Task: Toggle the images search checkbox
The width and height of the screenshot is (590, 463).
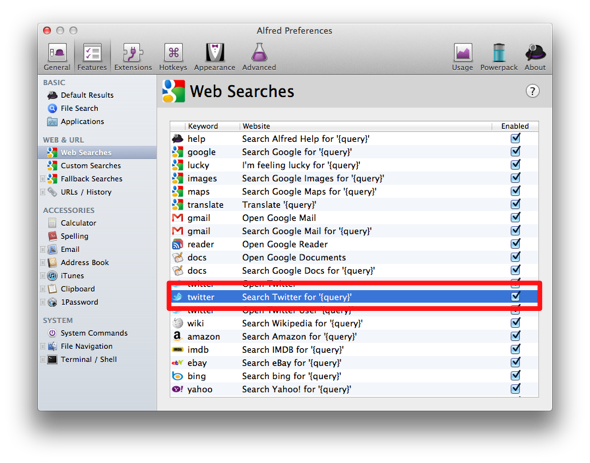Action: (x=515, y=178)
